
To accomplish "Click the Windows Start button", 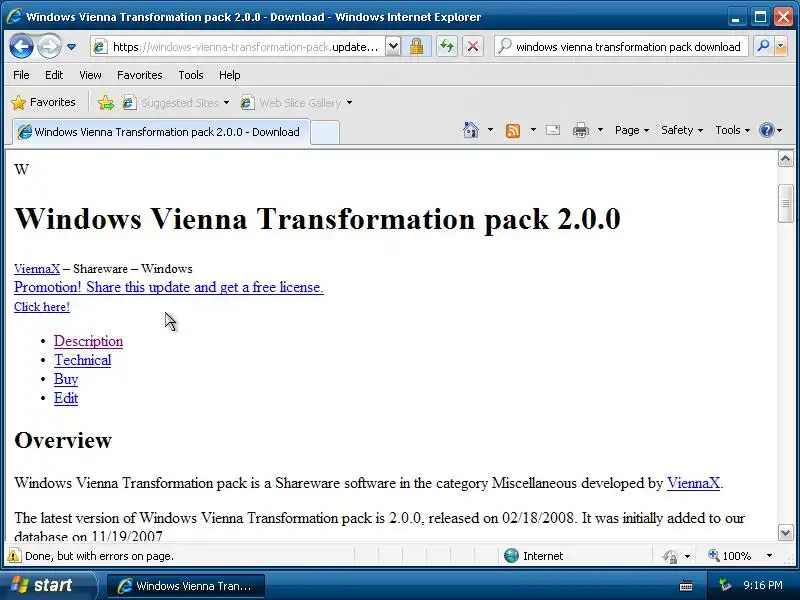I will (x=48, y=585).
